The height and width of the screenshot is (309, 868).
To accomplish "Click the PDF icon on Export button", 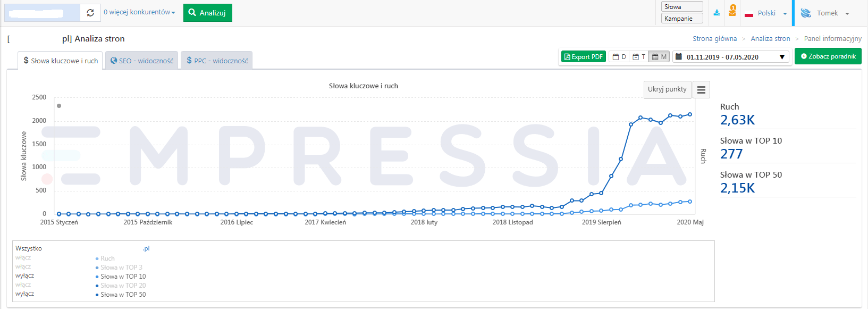I will [567, 57].
